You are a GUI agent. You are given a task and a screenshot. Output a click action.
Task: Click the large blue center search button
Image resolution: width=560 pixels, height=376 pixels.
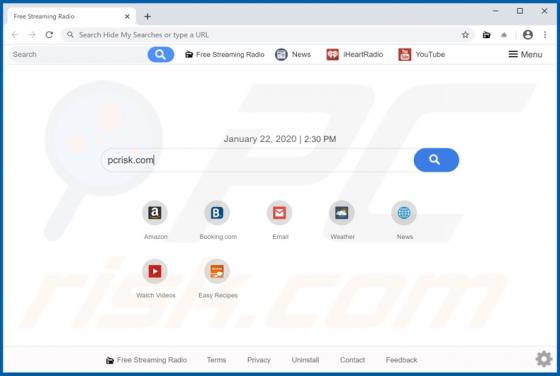(436, 160)
